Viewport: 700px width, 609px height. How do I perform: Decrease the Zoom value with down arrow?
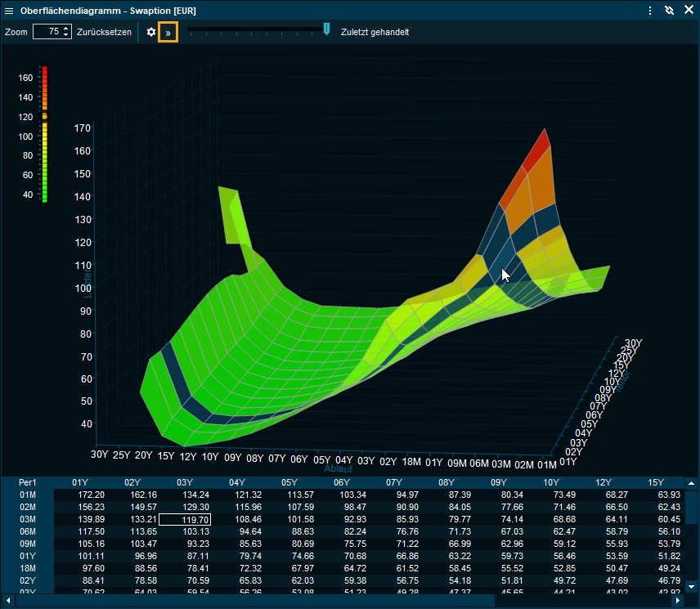(x=66, y=36)
